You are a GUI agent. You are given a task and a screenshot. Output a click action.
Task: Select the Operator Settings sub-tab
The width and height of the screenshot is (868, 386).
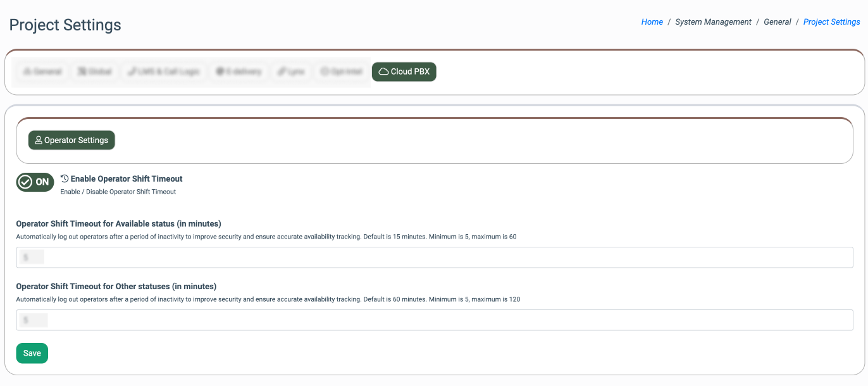pos(71,140)
